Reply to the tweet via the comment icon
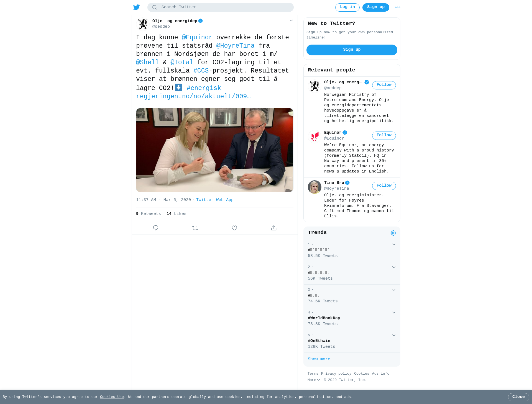The height and width of the screenshot is (404, 532). pos(156,228)
